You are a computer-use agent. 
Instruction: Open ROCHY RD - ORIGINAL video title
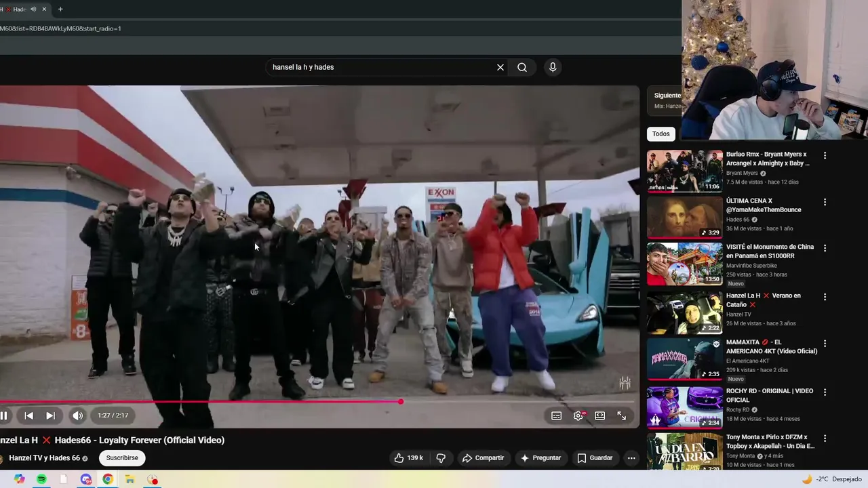[770, 395]
